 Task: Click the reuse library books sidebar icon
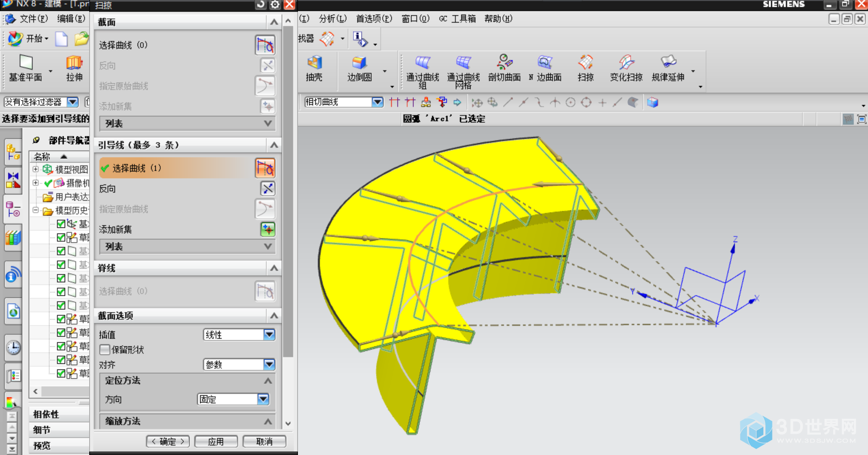coord(13,238)
